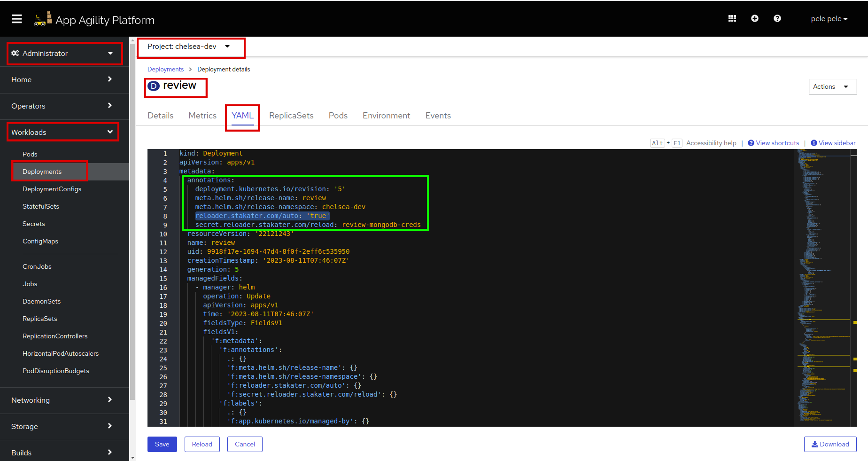Screen dimensions: 868x461
Task: Click the View shortcuts help icon
Action: pos(751,143)
